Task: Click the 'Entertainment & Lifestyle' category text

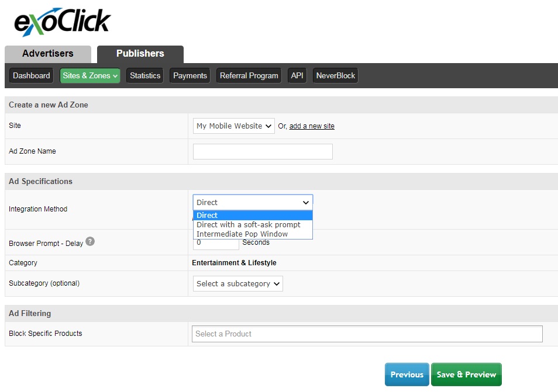Action: [x=234, y=263]
